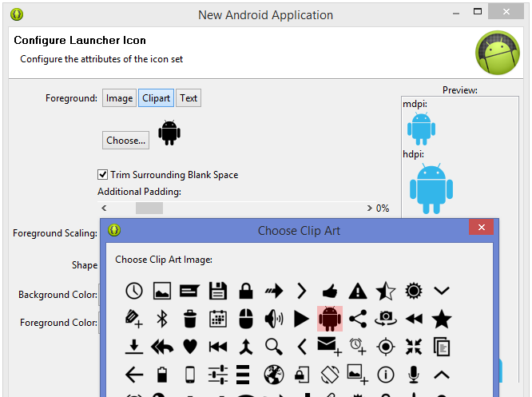Select the skip to previous track clip art

coord(218,347)
